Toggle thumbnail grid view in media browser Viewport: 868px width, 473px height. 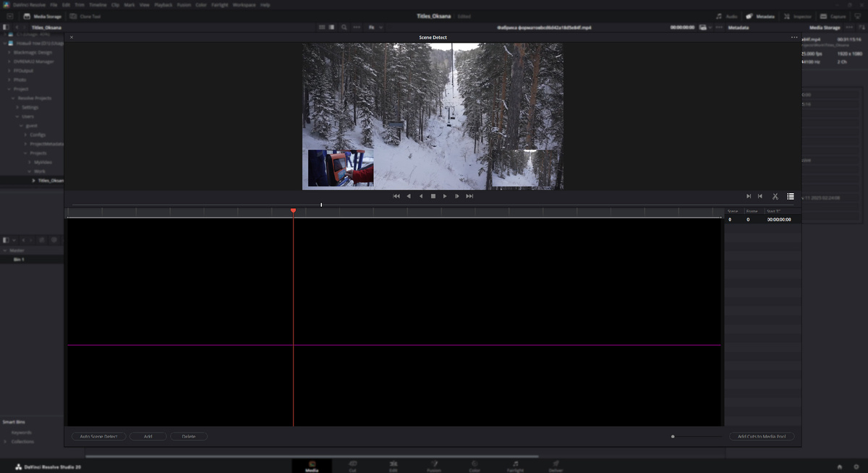[x=322, y=27]
